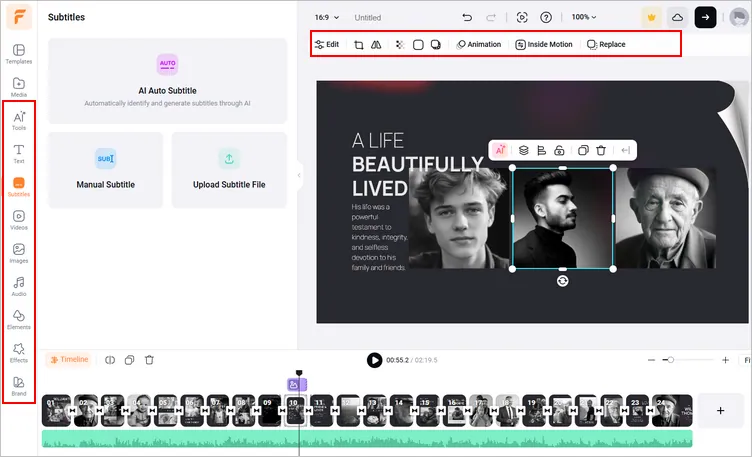Image resolution: width=752 pixels, height=457 pixels.
Task: Click the cloud save icon
Action: [x=677, y=18]
